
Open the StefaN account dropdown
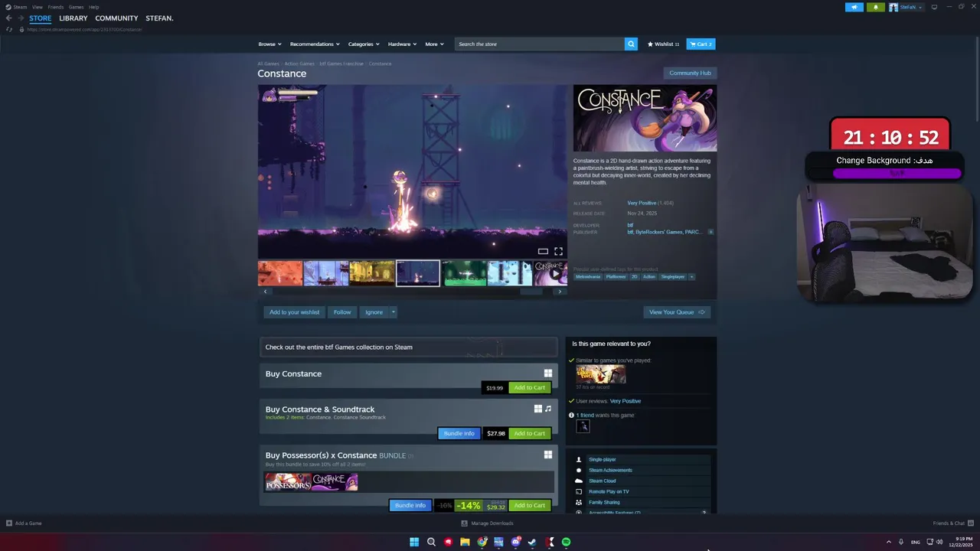(906, 7)
